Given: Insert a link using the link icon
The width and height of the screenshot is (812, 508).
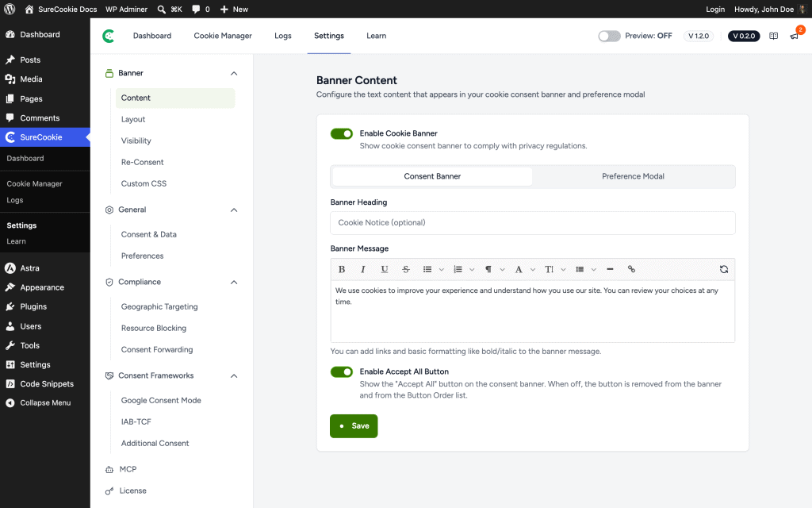Looking at the screenshot, I should (x=631, y=269).
